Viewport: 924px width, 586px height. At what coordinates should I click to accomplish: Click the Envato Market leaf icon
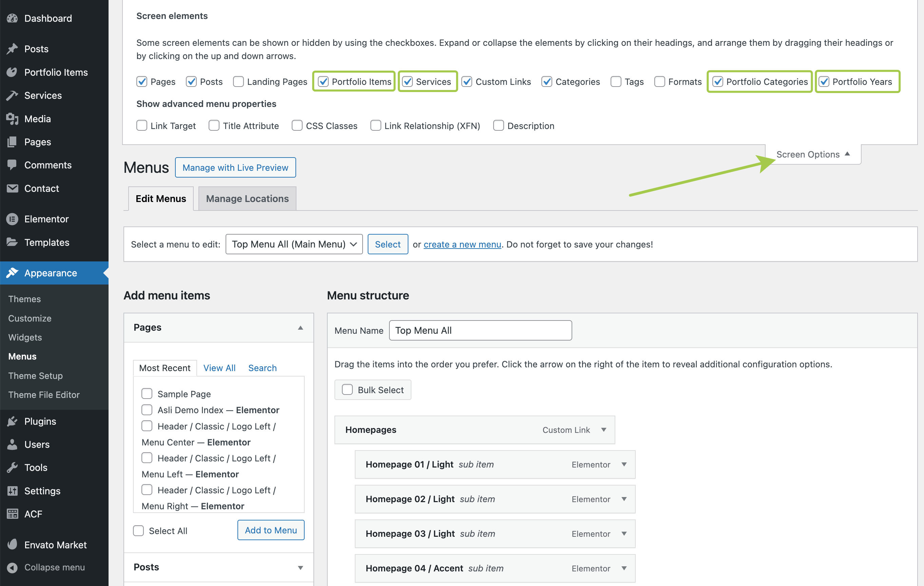(x=12, y=545)
